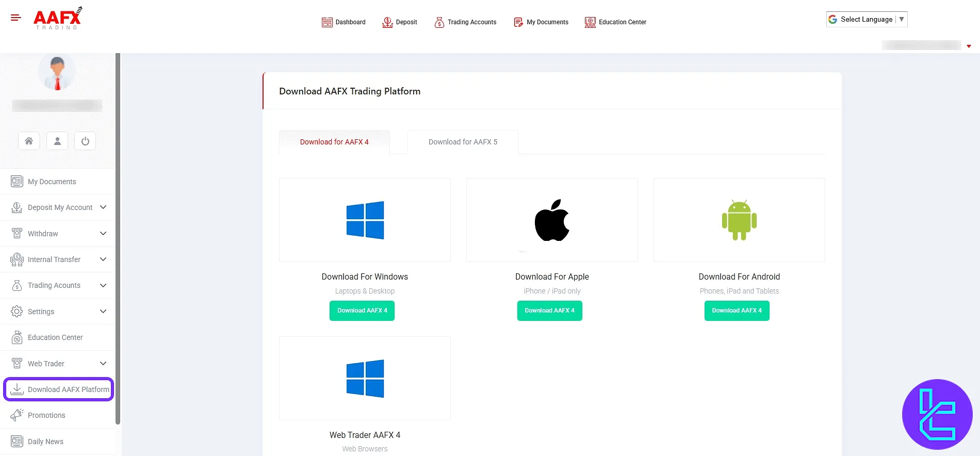Click the Windows logo under Download For Windows
The height and width of the screenshot is (456, 980).
click(x=365, y=220)
